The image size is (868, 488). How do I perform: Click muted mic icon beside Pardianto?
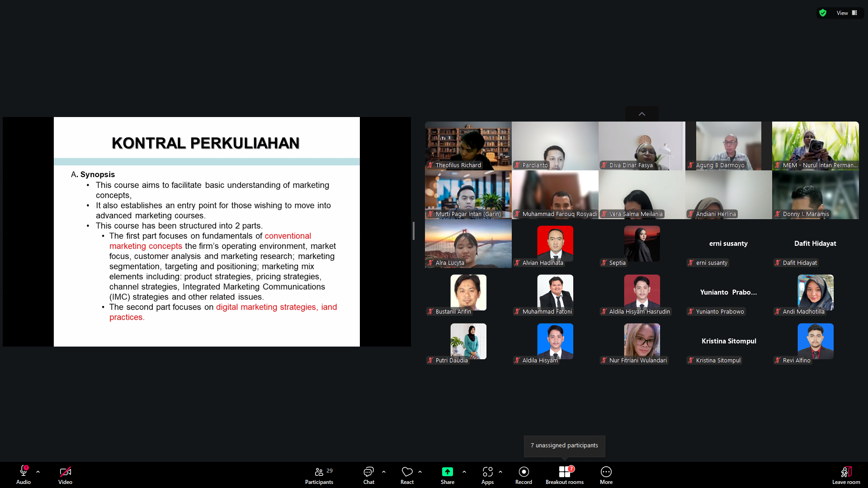pos(517,165)
